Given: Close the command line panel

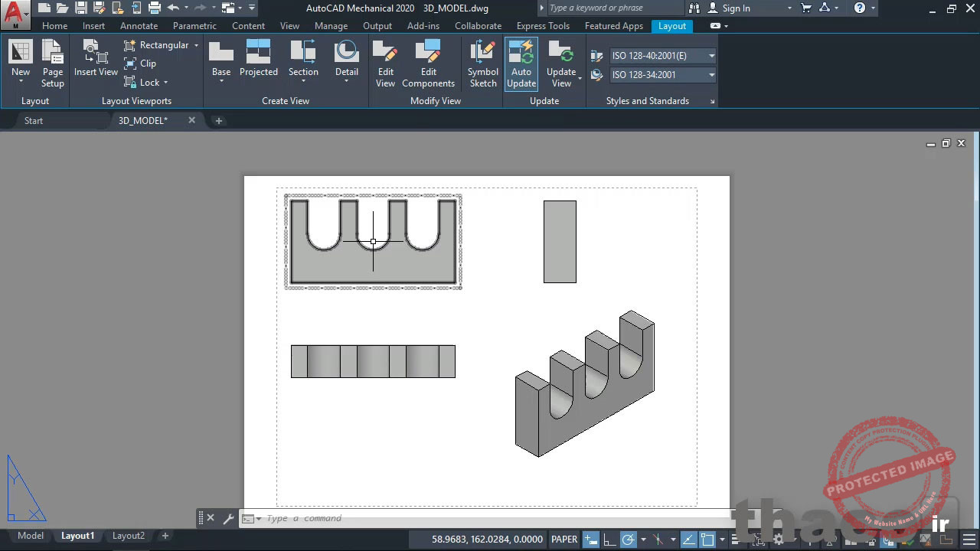Looking at the screenshot, I should pyautogui.click(x=211, y=518).
